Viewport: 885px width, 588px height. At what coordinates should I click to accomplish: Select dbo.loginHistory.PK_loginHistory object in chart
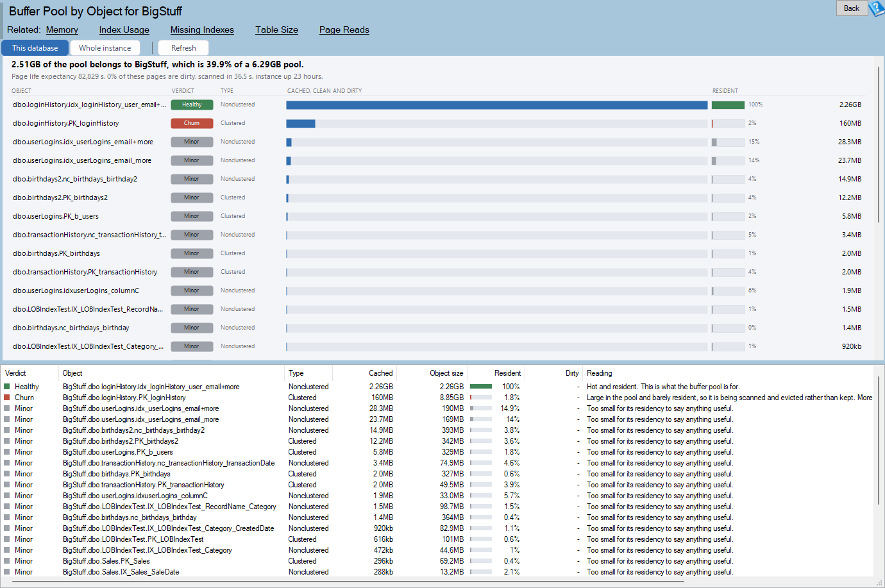click(66, 123)
